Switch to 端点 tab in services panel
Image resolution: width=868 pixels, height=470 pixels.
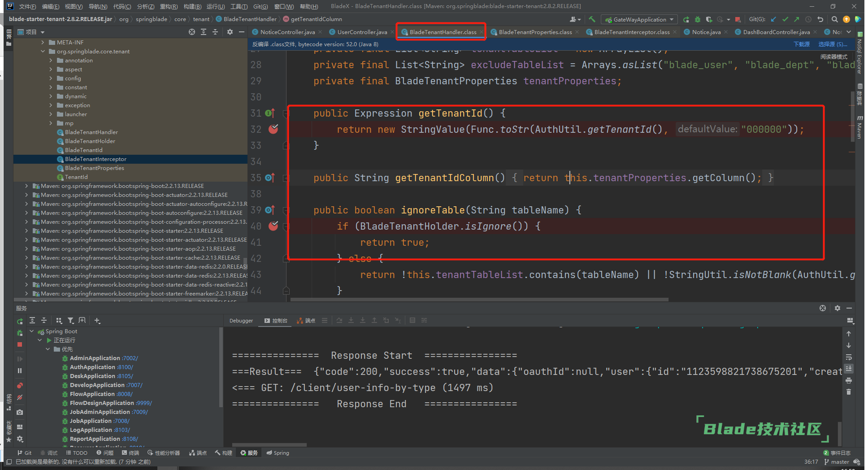[x=306, y=321]
